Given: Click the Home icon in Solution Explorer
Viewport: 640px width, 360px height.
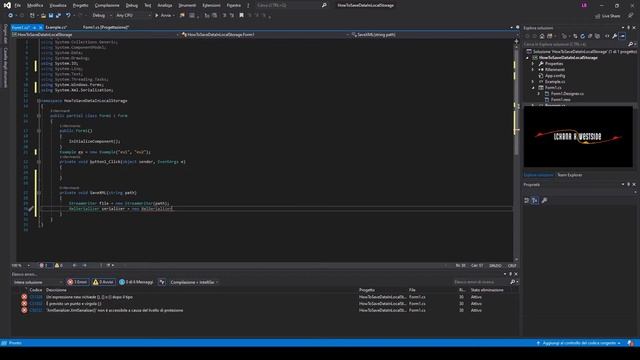Looking at the screenshot, I should [x=542, y=36].
